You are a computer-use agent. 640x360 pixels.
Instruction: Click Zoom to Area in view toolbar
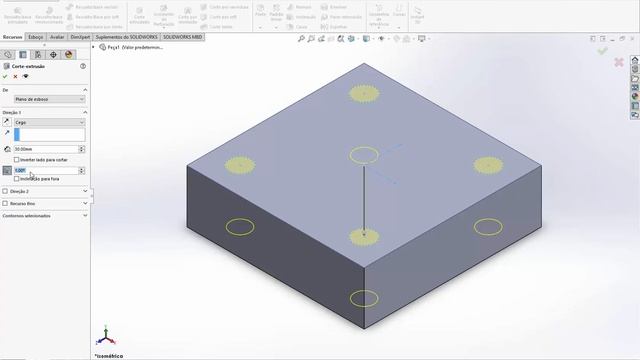[x=311, y=39]
